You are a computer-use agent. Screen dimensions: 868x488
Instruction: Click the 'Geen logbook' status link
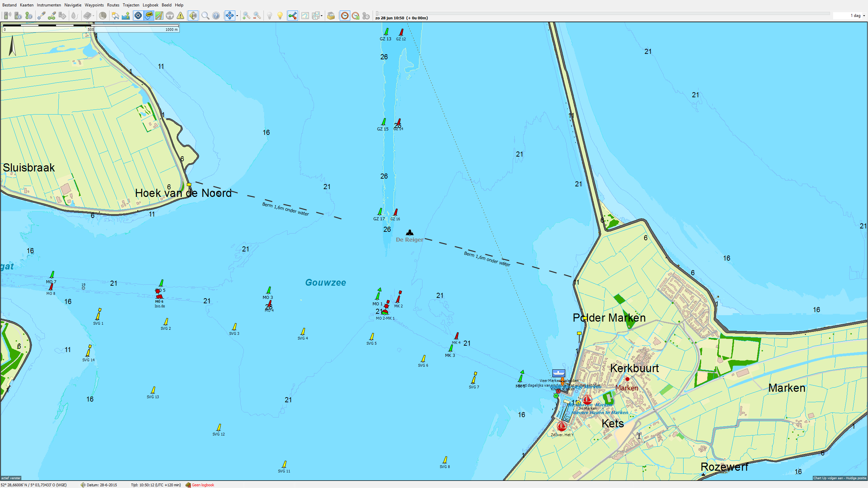click(203, 485)
